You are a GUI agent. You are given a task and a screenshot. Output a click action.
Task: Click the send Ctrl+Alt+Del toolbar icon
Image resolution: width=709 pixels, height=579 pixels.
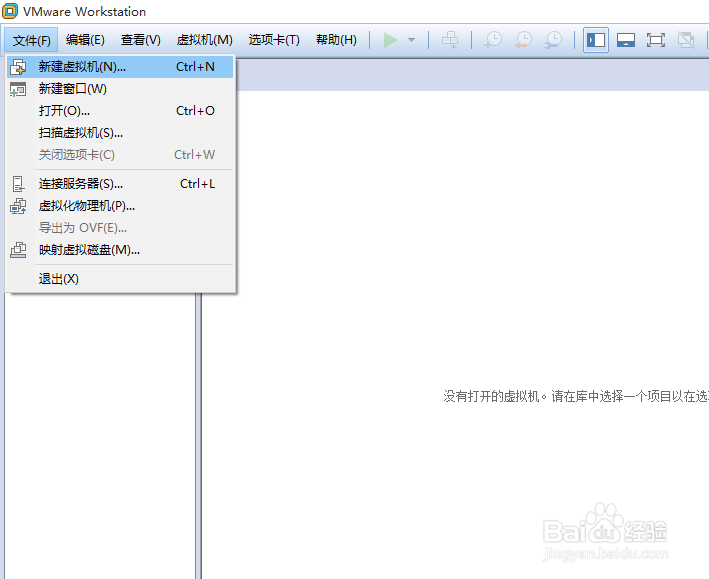pos(450,40)
